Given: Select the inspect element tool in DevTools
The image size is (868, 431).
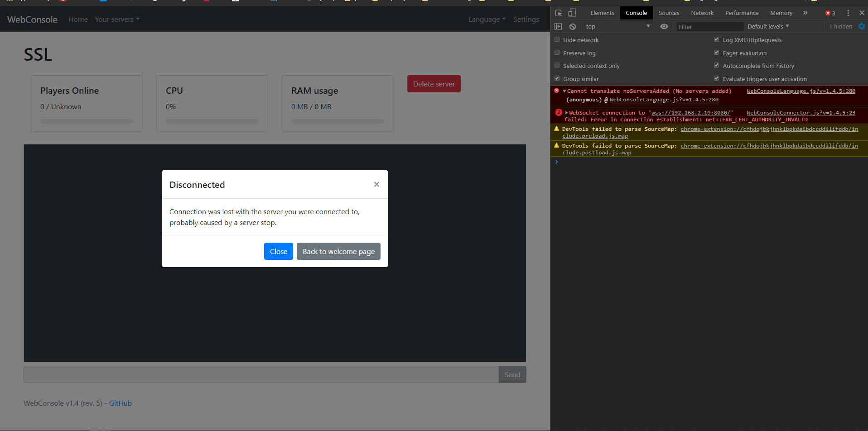Looking at the screenshot, I should pyautogui.click(x=559, y=13).
